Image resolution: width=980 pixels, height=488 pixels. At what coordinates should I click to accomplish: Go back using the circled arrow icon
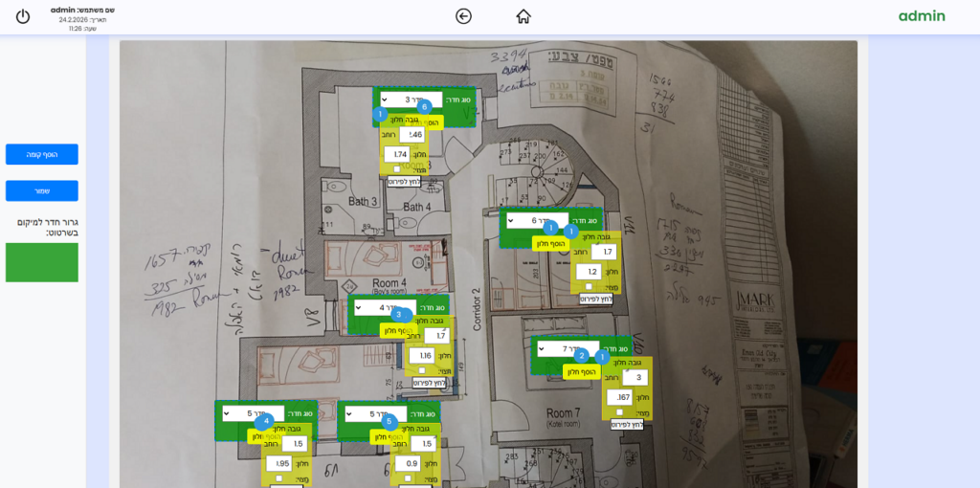point(463,16)
